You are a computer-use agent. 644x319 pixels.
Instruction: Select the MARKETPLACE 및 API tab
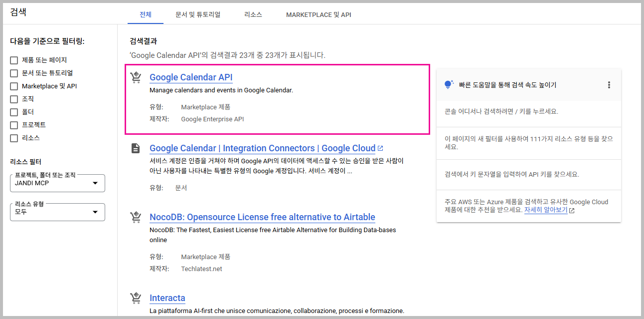click(x=319, y=14)
